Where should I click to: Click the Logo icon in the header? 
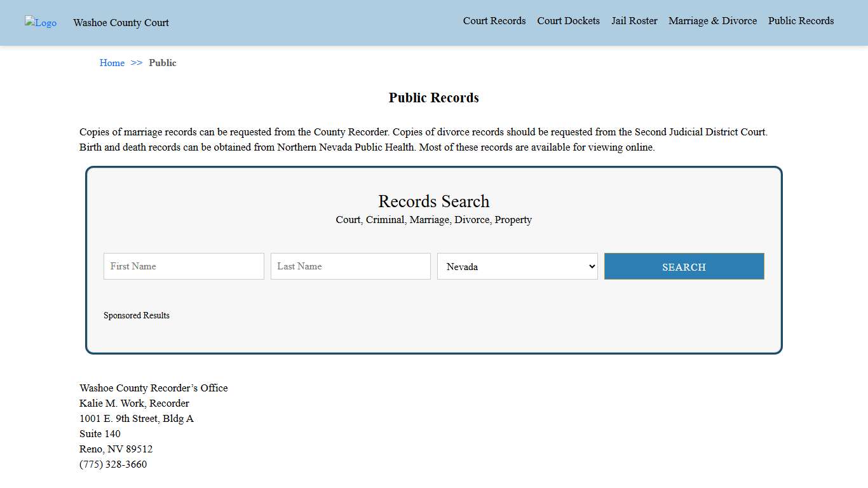pos(40,23)
